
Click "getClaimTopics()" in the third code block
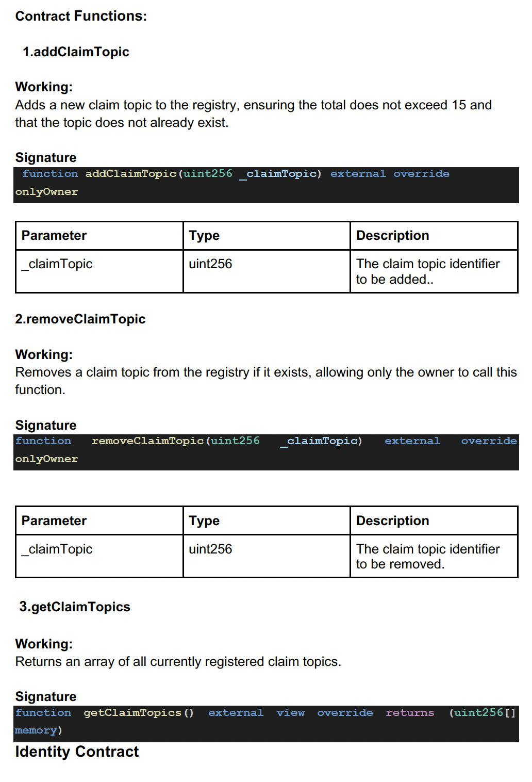pyautogui.click(x=139, y=713)
